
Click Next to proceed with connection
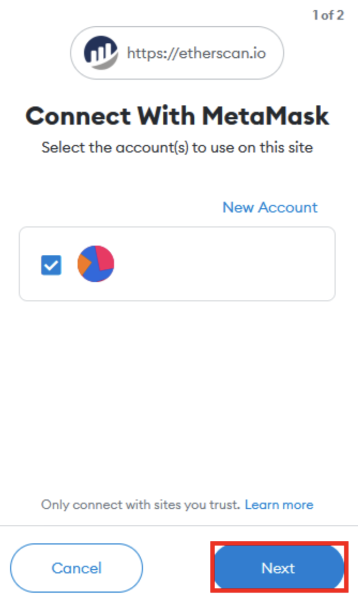coord(279,568)
